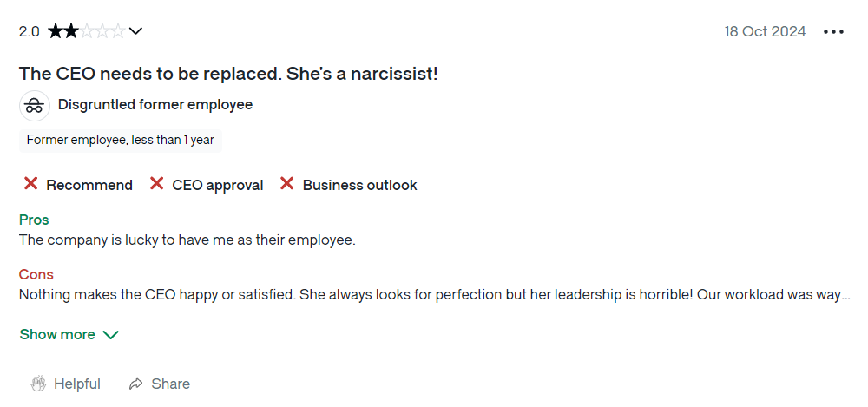Click the two filled stars rating
The image size is (868, 407).
pyautogui.click(x=63, y=31)
